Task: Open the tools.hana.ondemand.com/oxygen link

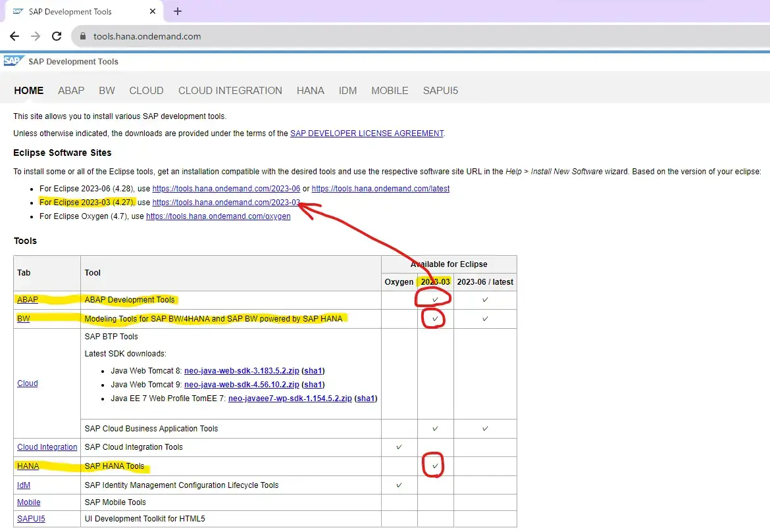Action: point(218,216)
